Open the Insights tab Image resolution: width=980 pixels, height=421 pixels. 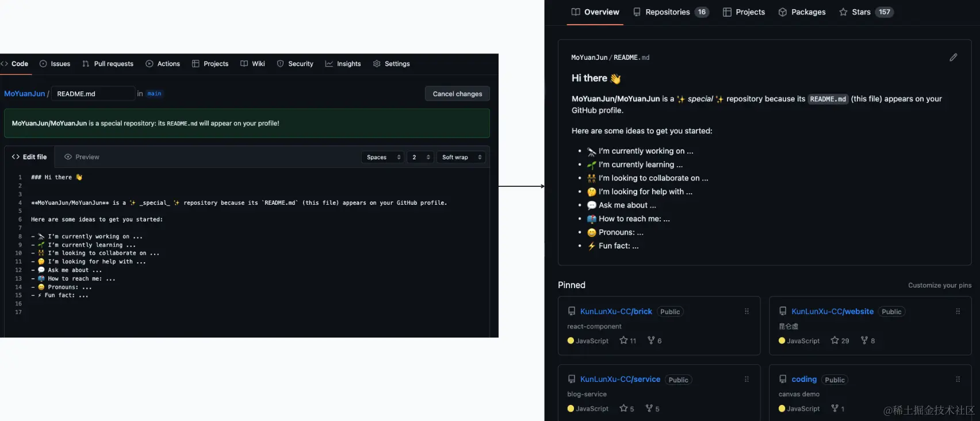(x=343, y=64)
